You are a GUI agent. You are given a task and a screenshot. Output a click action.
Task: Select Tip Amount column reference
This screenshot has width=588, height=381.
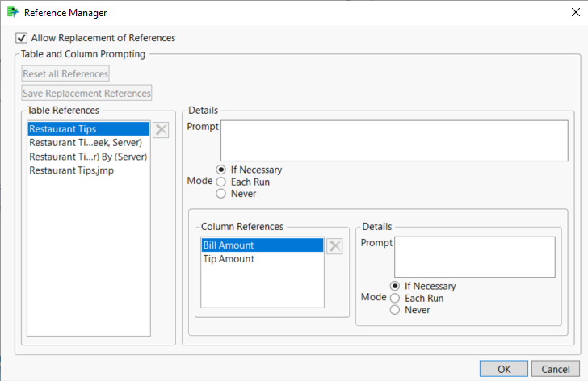tap(229, 259)
